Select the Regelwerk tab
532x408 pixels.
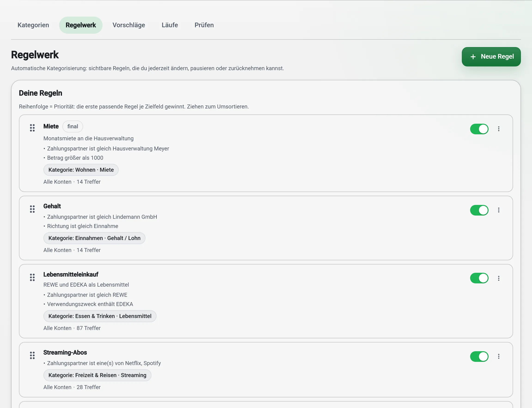pos(81,25)
